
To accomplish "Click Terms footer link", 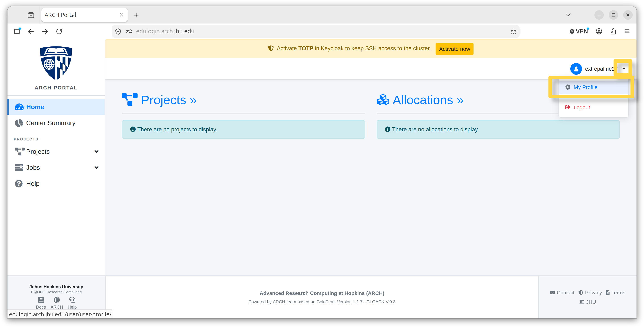I will (x=615, y=293).
